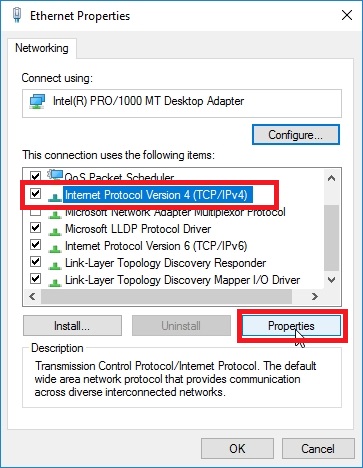The image size is (363, 468).
Task: Disable the Microsoft LLDP Protocol Driver checkbox
Action: pyautogui.click(x=35, y=228)
